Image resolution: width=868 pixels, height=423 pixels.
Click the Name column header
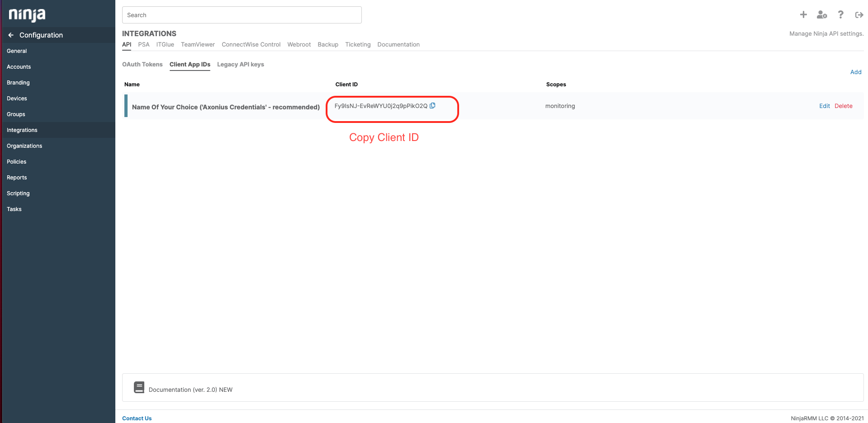[x=132, y=85]
